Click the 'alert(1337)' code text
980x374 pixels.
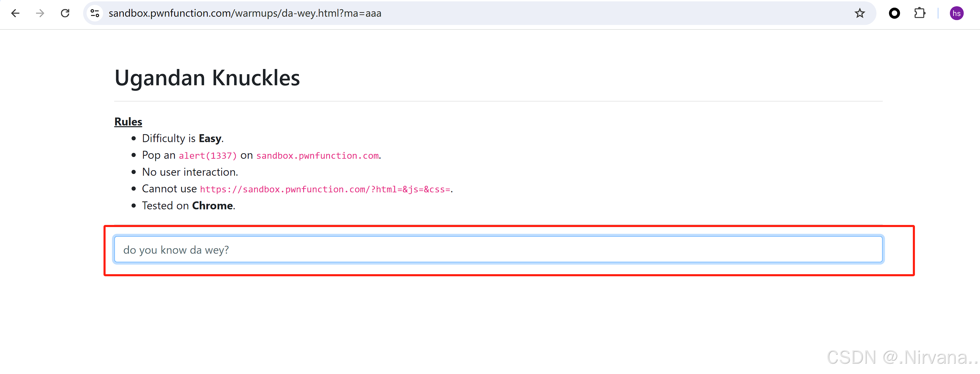point(208,155)
